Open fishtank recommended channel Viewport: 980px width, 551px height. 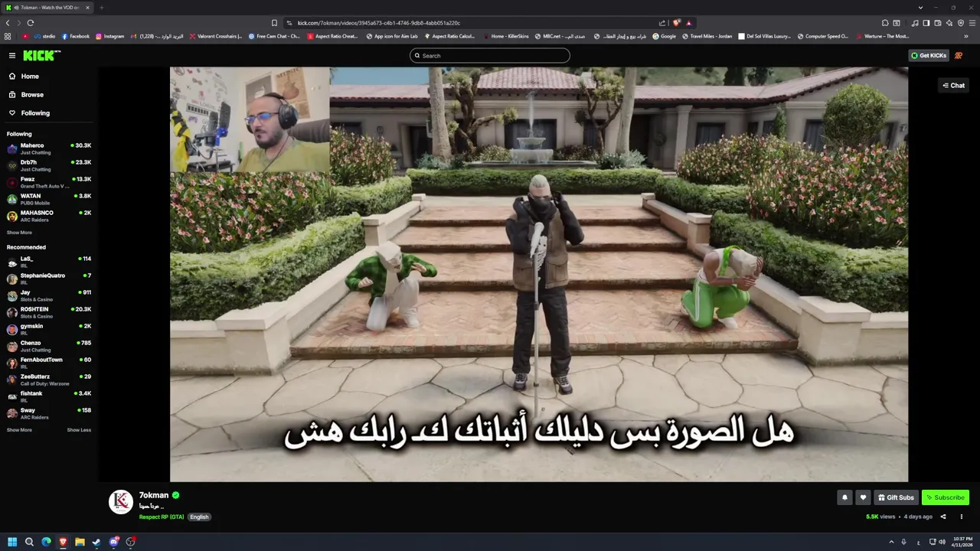[x=49, y=396]
